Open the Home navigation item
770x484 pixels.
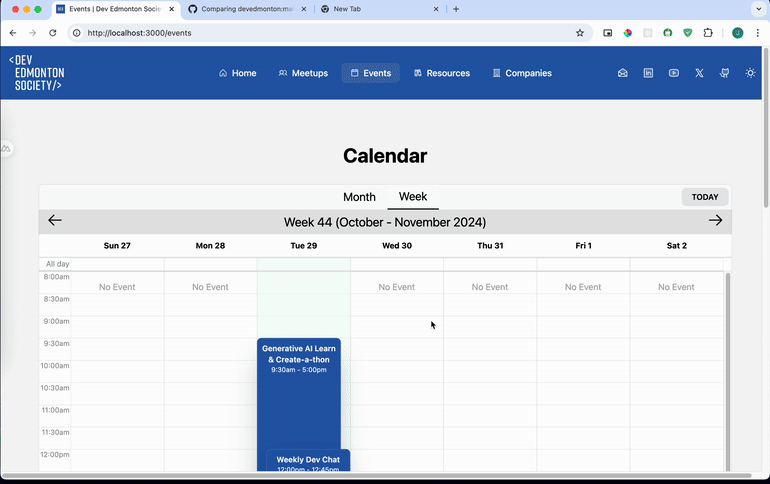[238, 73]
